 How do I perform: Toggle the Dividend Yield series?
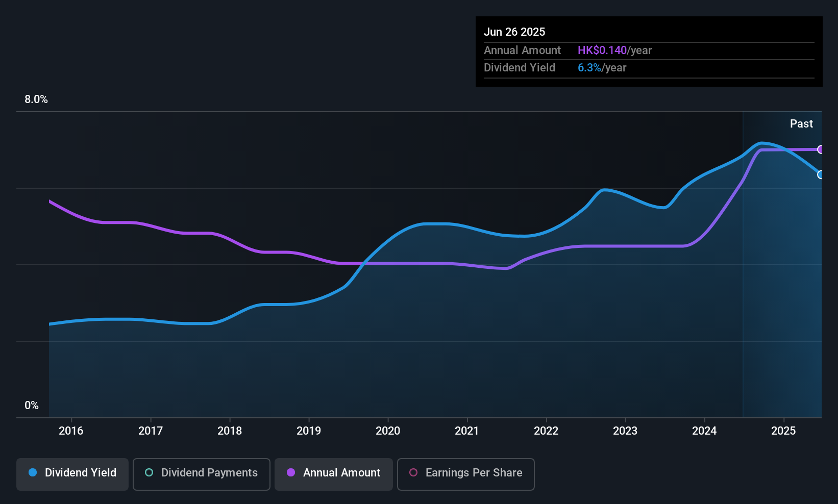tap(72, 474)
